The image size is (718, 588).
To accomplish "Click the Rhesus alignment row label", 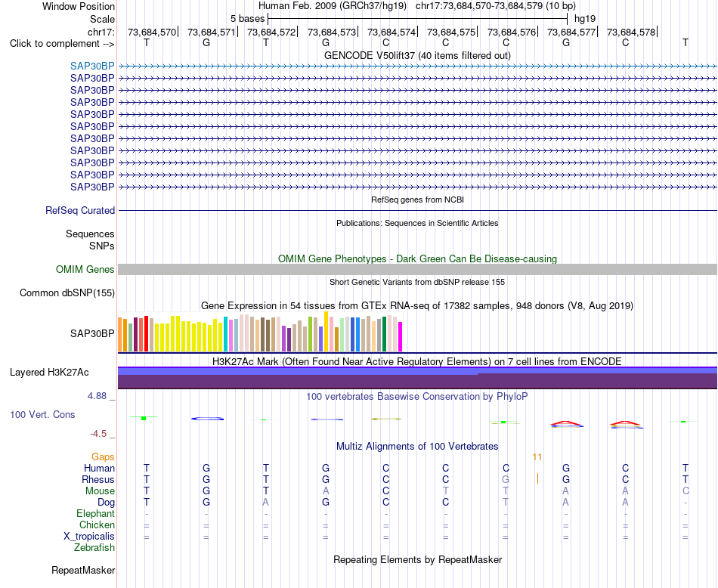I will coord(98,479).
